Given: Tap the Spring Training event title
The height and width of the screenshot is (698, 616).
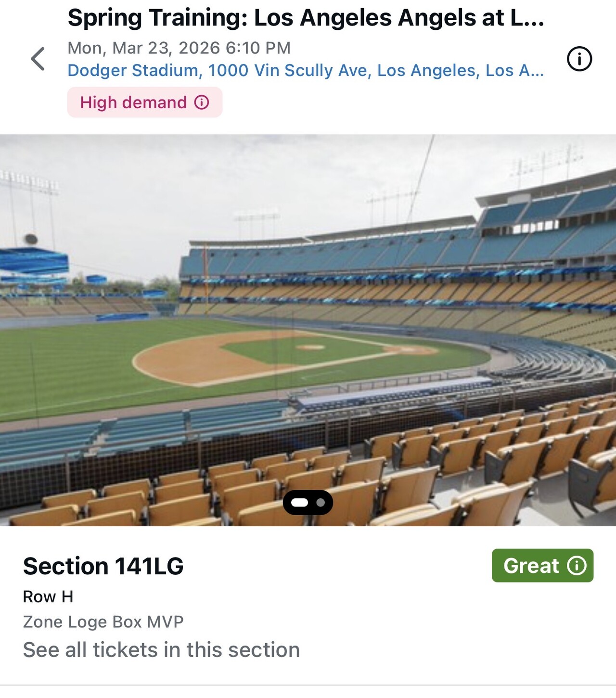Looking at the screenshot, I should pyautogui.click(x=306, y=18).
